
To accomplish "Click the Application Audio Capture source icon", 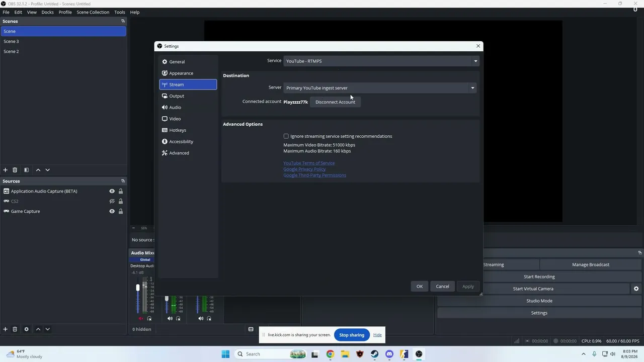I will point(7,191).
